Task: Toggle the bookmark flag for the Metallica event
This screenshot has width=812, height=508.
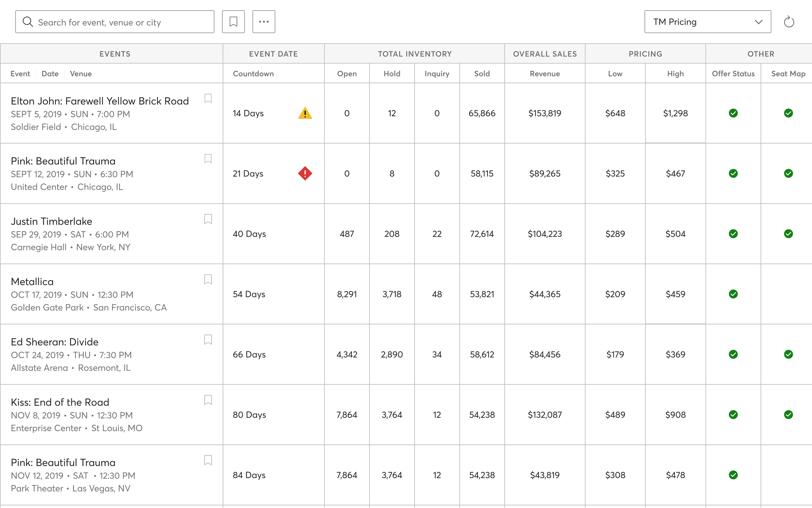Action: (208, 279)
